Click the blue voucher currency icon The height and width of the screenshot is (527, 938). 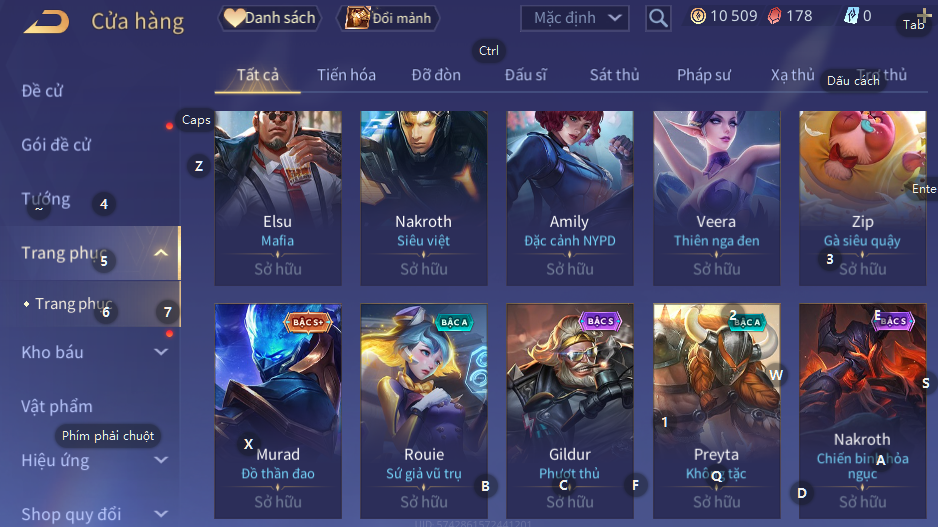(x=851, y=16)
